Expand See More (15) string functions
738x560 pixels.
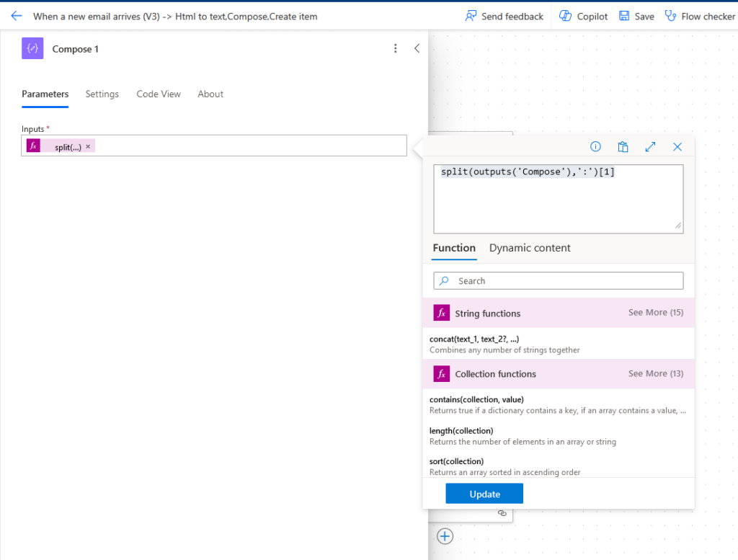656,313
